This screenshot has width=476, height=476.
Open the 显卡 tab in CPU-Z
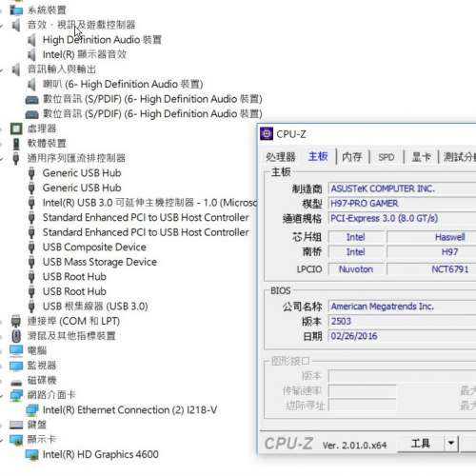[x=421, y=157]
